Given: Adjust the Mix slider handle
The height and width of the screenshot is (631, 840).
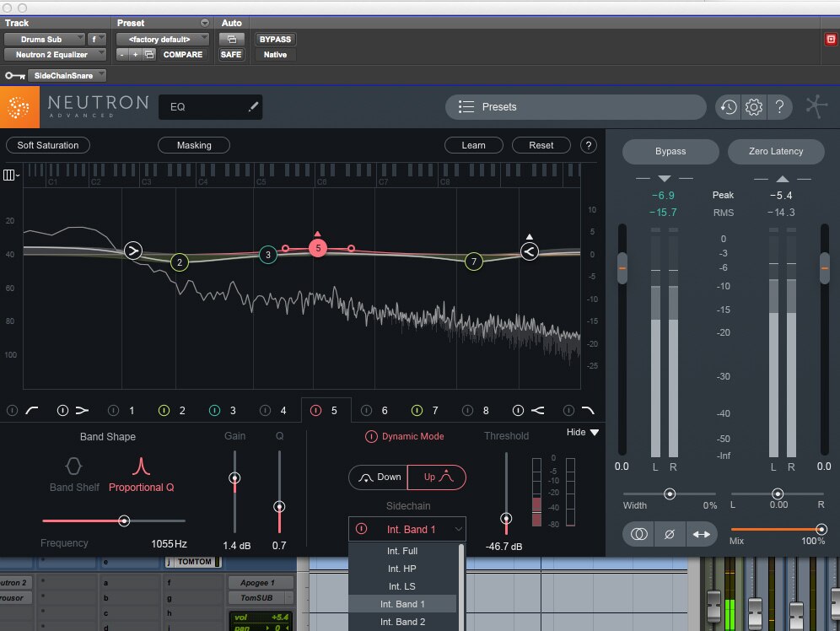Looking at the screenshot, I should click(821, 529).
